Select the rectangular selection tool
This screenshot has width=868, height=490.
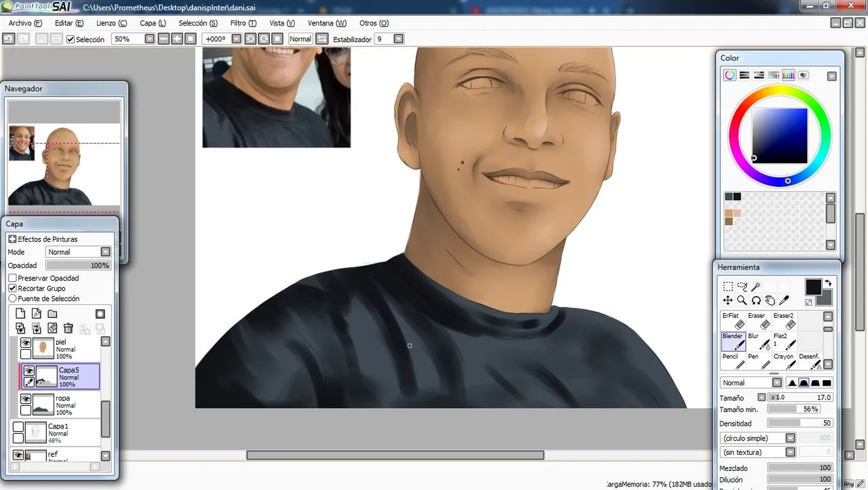(728, 287)
